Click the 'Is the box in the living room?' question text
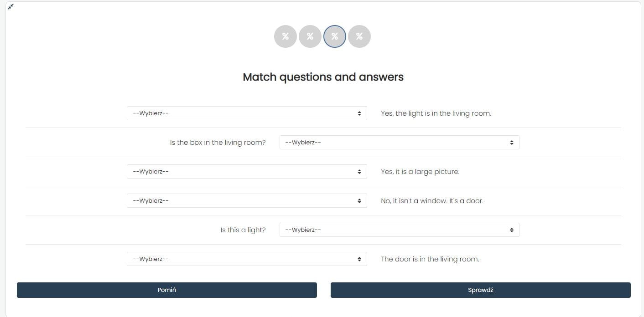The width and height of the screenshot is (644, 317). point(218,143)
